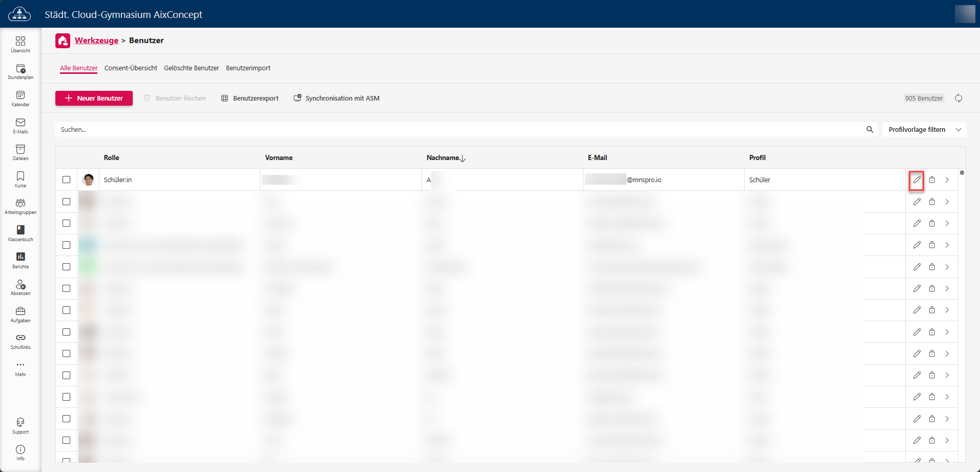980x472 pixels.
Task: Open Klassenbuch from the sidebar
Action: point(21,233)
